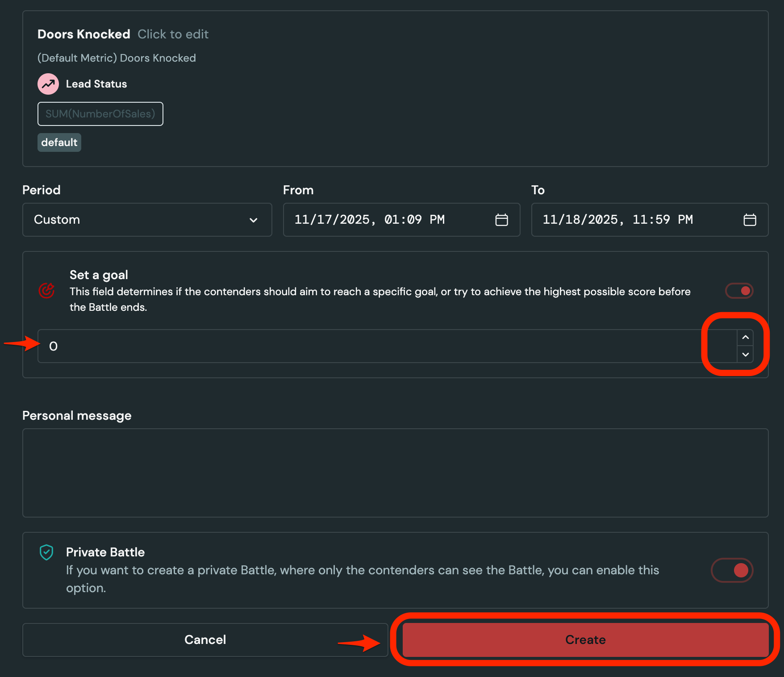
Task: Open the From date calendar picker
Action: pyautogui.click(x=502, y=219)
